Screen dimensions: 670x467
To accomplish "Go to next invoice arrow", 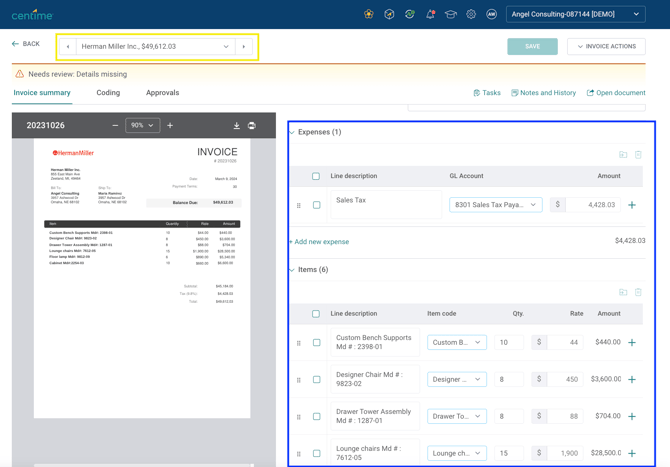I will (244, 47).
